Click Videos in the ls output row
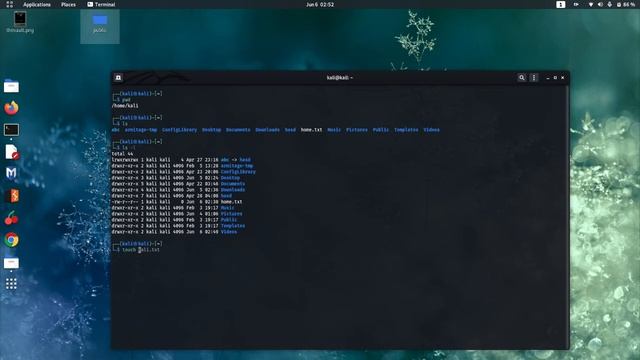The width and height of the screenshot is (640, 360). [x=431, y=130]
